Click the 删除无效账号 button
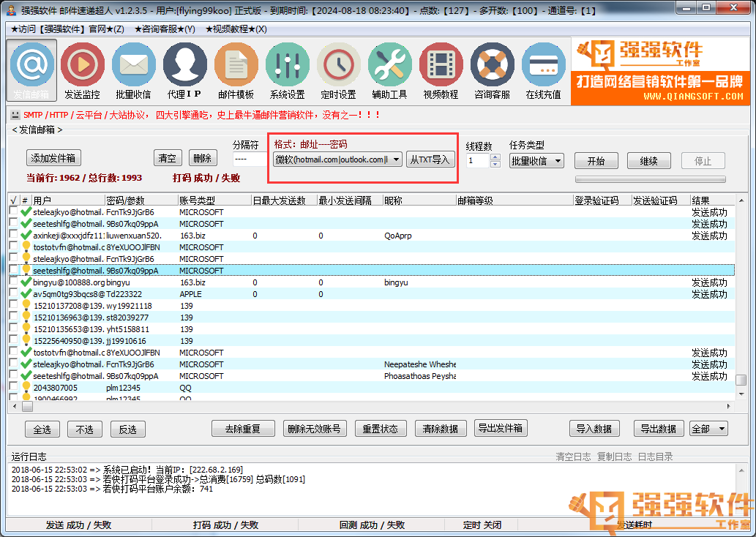The image size is (756, 537). (315, 429)
